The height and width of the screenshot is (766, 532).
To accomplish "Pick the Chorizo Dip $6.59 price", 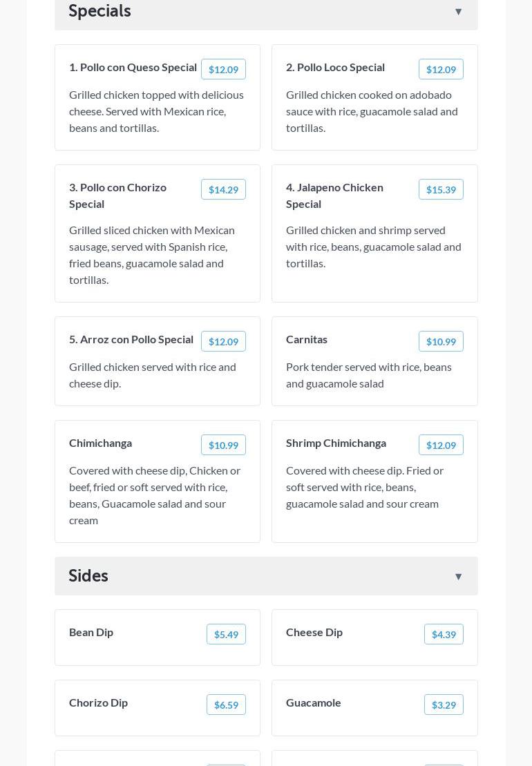I will coord(226,705).
